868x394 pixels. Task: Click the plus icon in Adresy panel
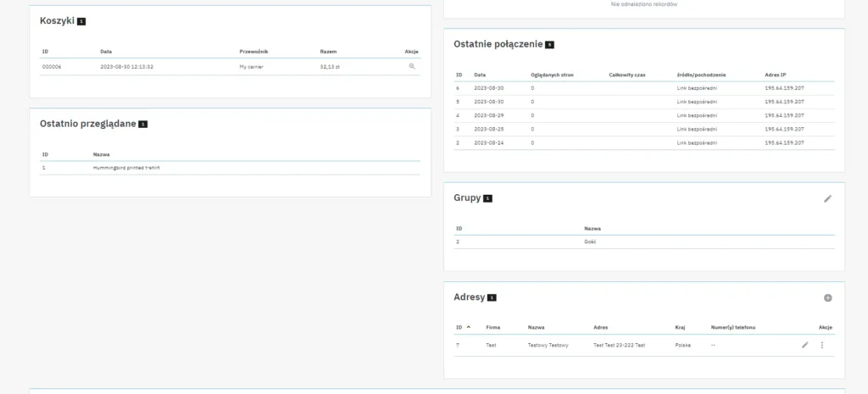pos(827,298)
